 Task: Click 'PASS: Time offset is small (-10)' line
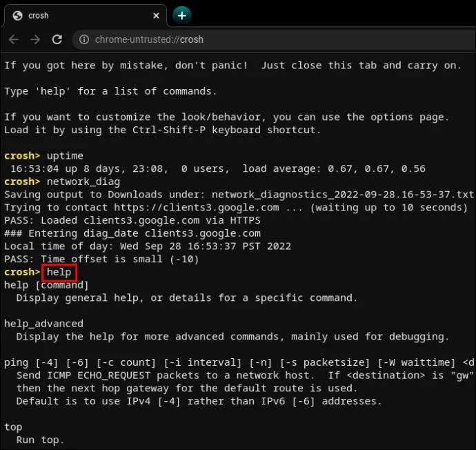click(x=101, y=260)
